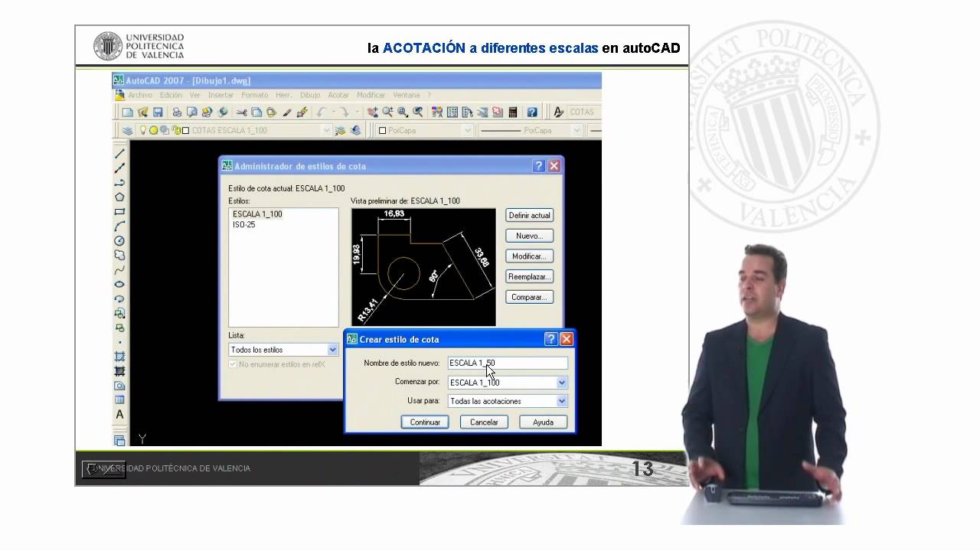Open the PorCapa linetype dropdown
Viewport: 980px width, 551px height.
click(x=577, y=130)
